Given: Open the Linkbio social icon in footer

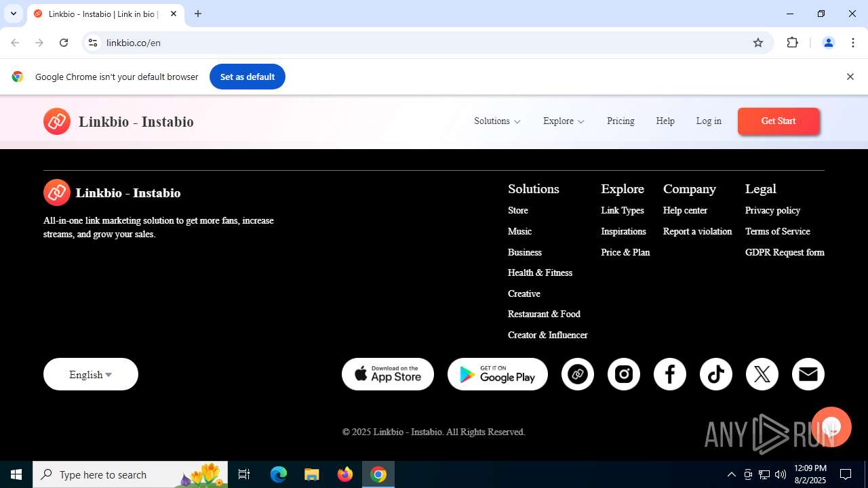Looking at the screenshot, I should coord(578,374).
